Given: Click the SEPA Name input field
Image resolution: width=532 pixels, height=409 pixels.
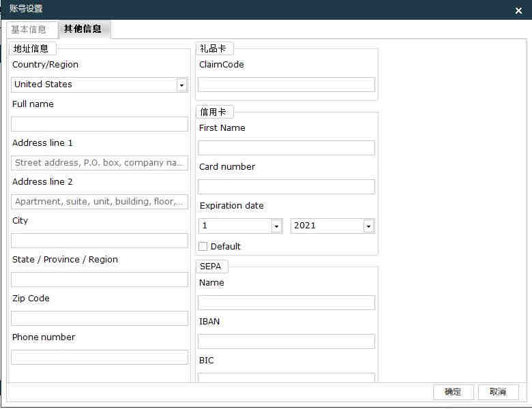Looking at the screenshot, I should [286, 303].
